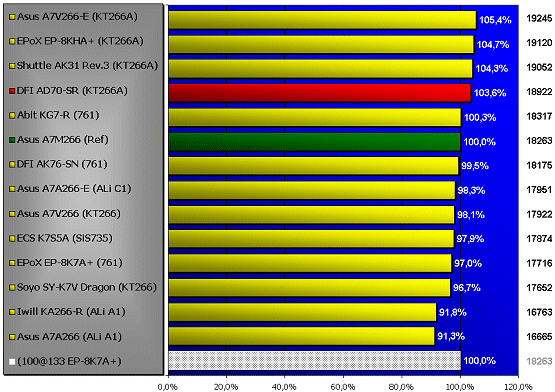Click the yellow swatch beside EPoX EP-8KHA+
The image size is (555, 392).
pos(12,42)
